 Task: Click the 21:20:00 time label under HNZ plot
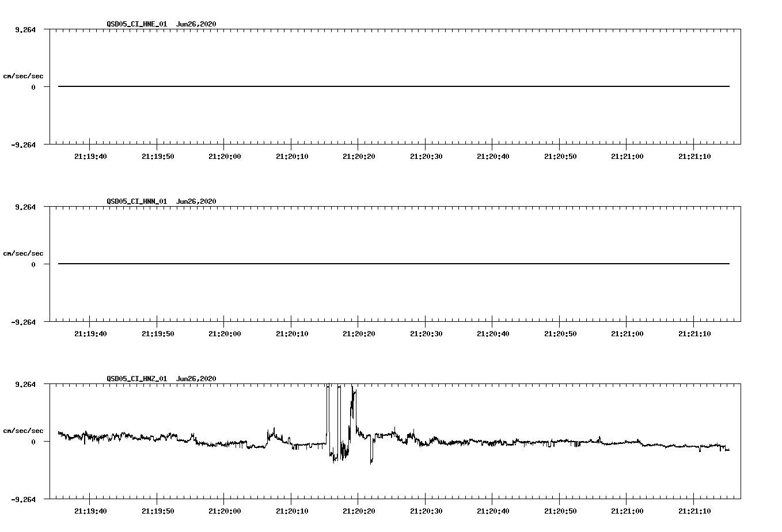point(225,511)
